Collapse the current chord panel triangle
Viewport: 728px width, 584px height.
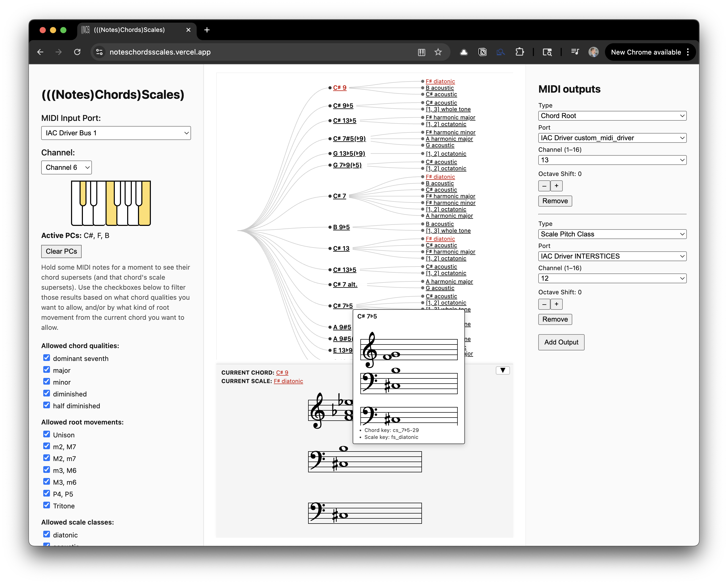pos(502,370)
